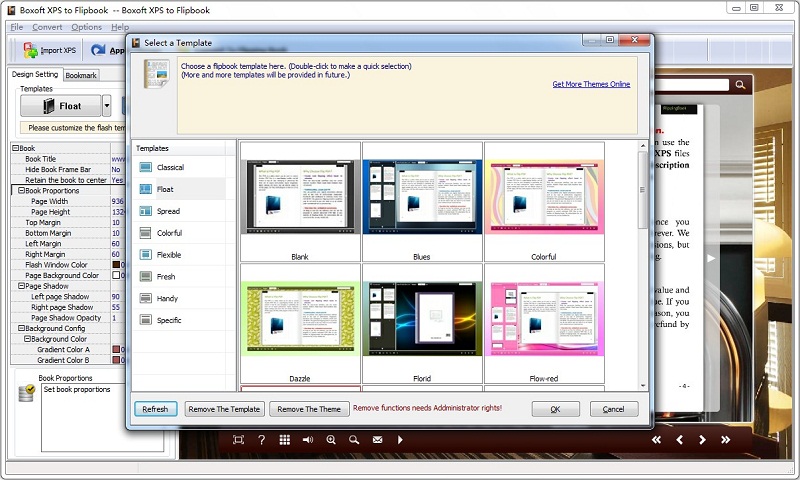The height and width of the screenshot is (480, 800).
Task: Select the Fresh template category icon
Action: pyautogui.click(x=145, y=276)
